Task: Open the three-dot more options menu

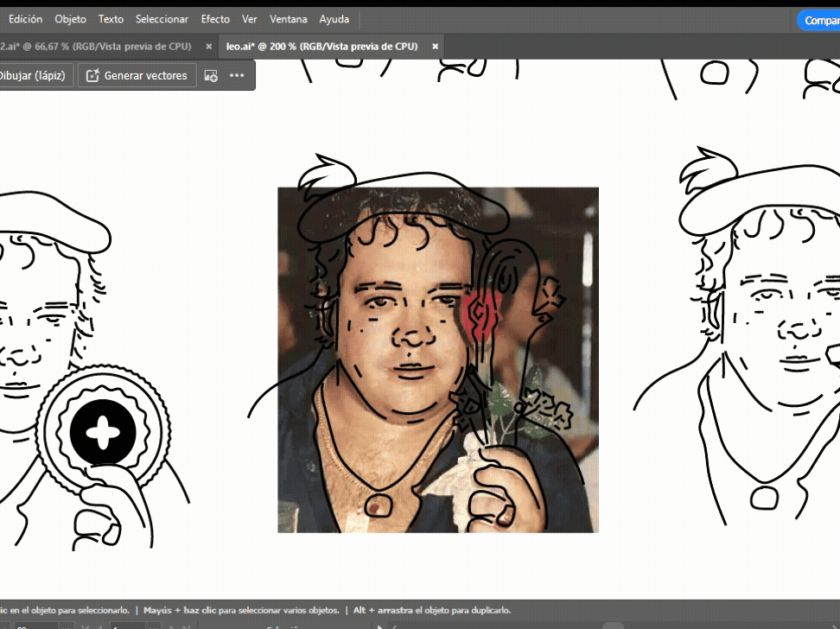Action: coord(237,75)
